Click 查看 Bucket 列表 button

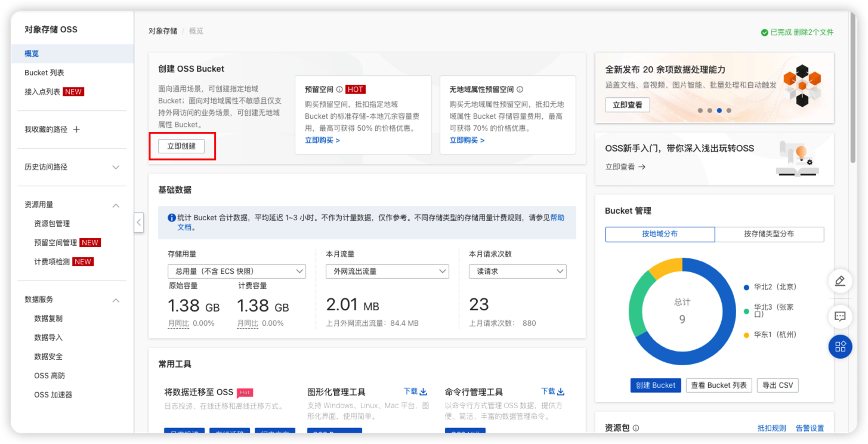pyautogui.click(x=719, y=386)
